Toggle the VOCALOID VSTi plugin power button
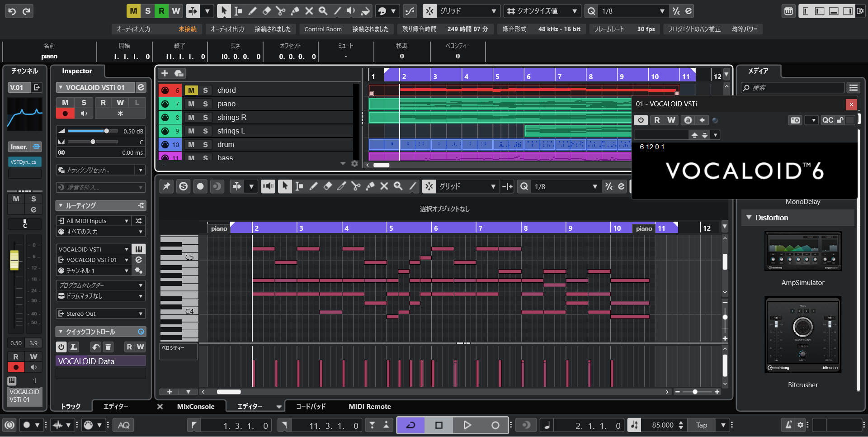The height and width of the screenshot is (437, 868). [641, 120]
